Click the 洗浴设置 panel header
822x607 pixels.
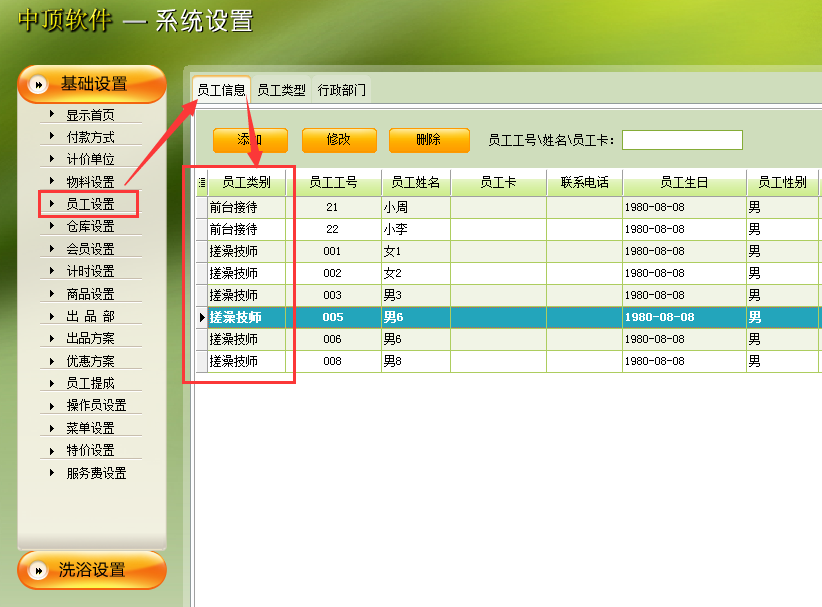pos(92,570)
